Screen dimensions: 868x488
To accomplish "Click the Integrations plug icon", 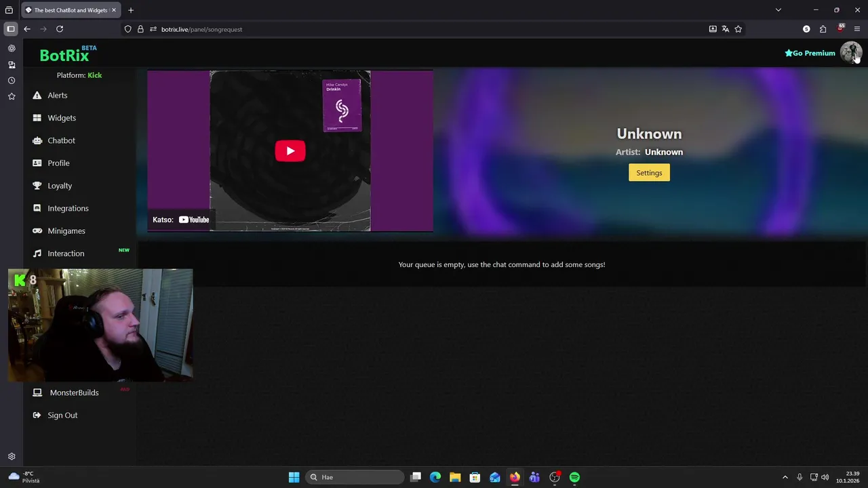I will click(x=37, y=208).
